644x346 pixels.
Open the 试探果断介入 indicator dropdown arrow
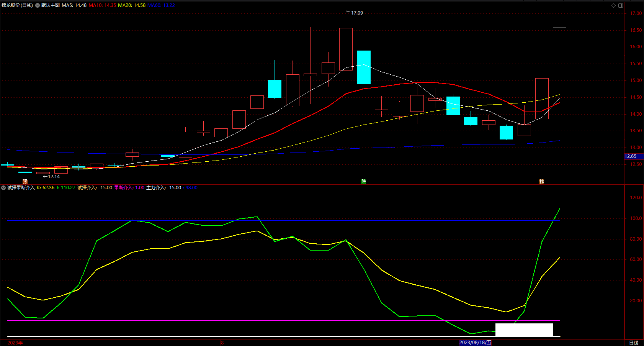pos(3,188)
